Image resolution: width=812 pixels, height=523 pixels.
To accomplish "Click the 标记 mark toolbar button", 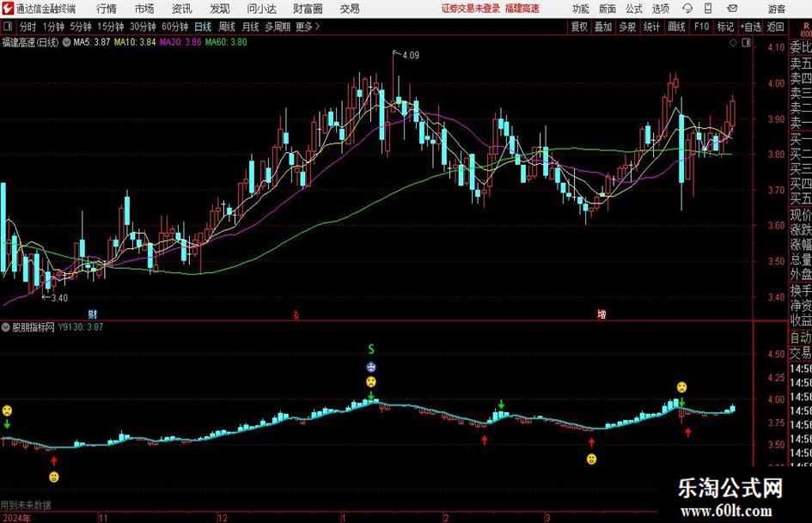I will pos(725,27).
